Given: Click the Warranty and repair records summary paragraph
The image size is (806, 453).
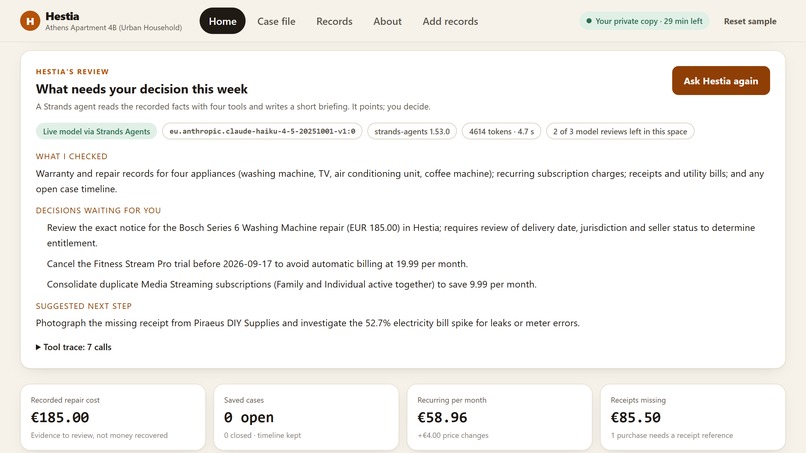Looking at the screenshot, I should [400, 181].
